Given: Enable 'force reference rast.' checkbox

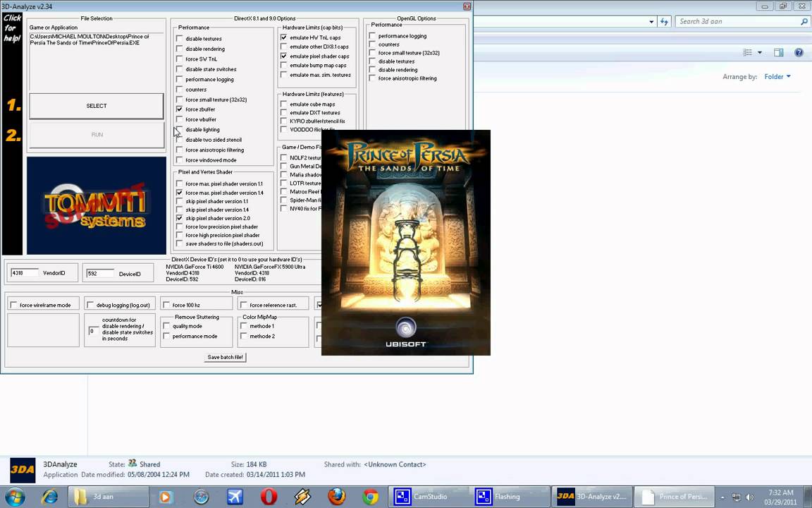Looking at the screenshot, I should pos(244,305).
